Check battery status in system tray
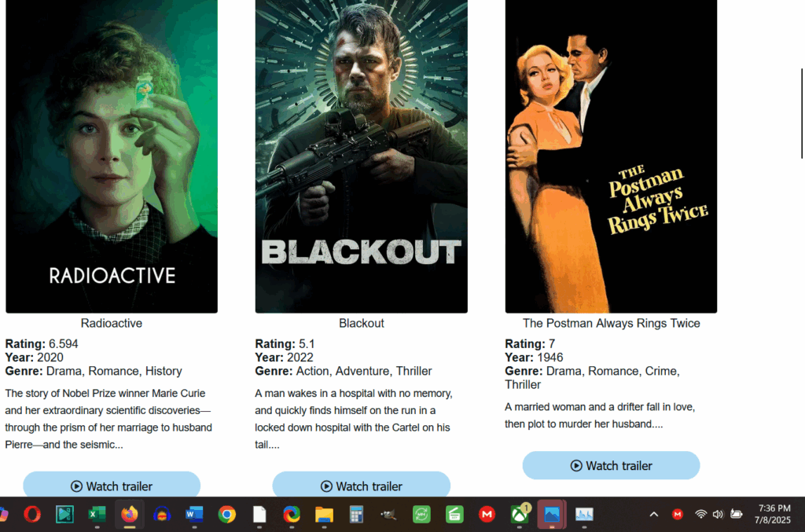 pos(736,513)
